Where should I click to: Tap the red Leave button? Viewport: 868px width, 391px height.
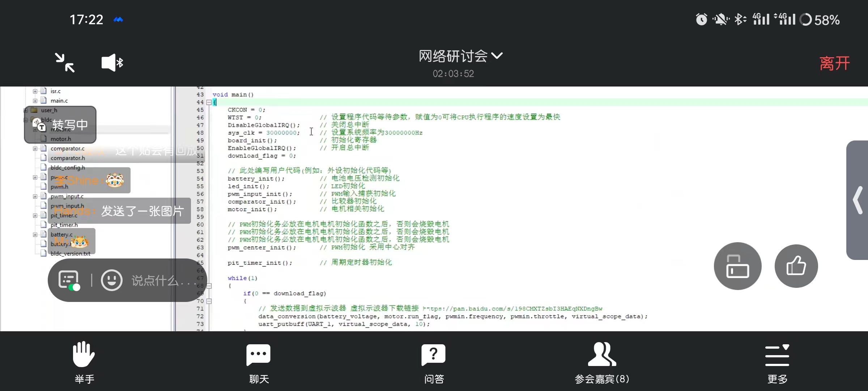pos(834,63)
